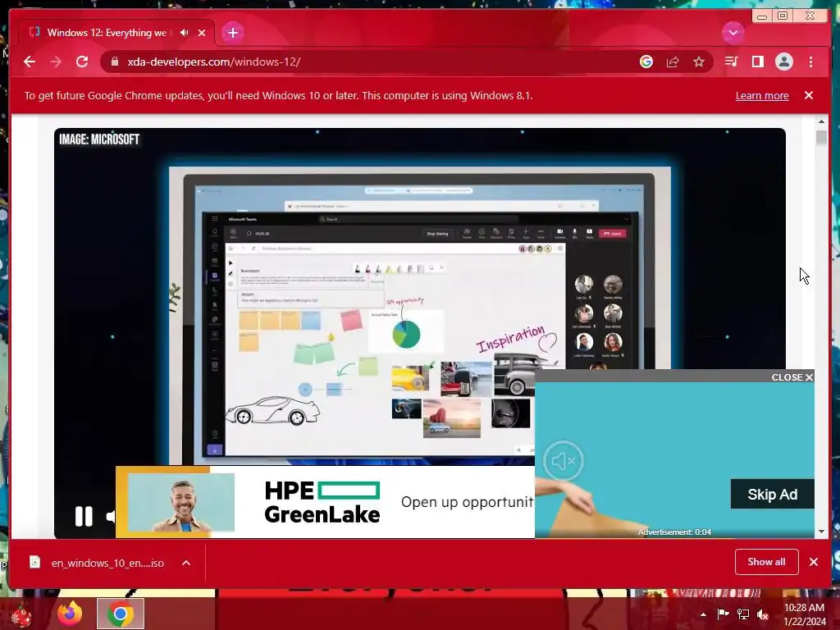Go back to the previous page
The image size is (840, 630).
coord(30,62)
